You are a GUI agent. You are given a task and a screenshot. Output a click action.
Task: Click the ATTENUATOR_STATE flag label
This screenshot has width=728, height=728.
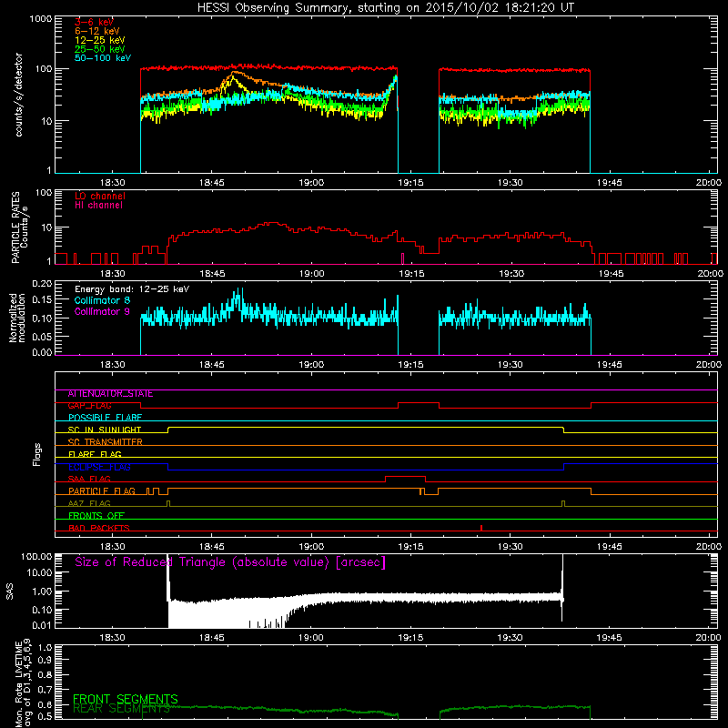110,394
